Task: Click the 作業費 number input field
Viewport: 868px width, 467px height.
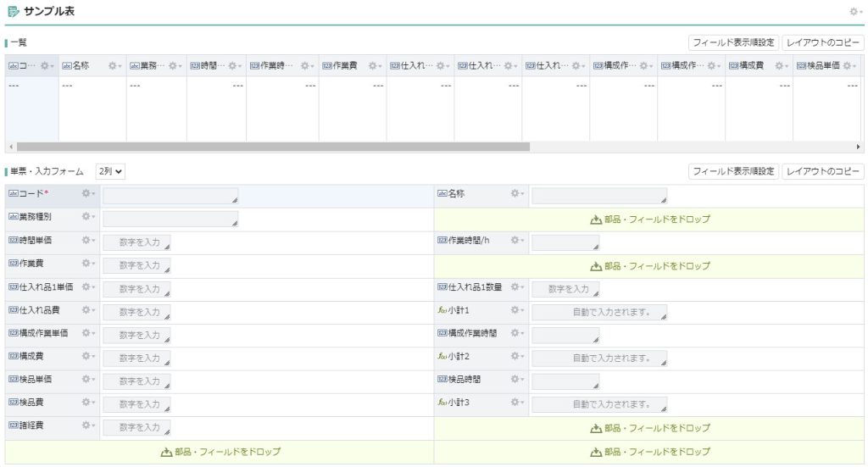Action: 136,265
